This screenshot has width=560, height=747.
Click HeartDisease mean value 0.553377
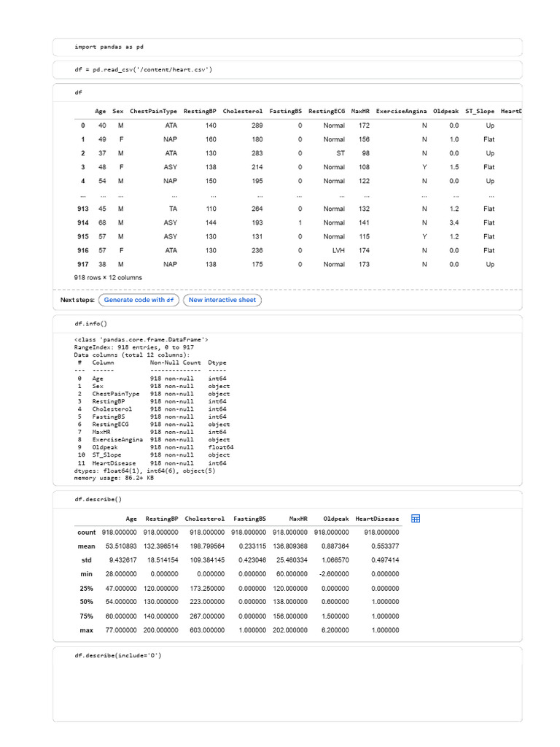point(385,546)
